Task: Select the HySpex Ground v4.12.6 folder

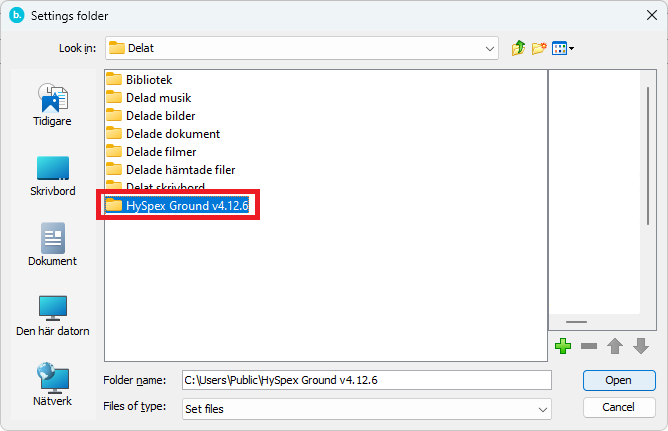Action: point(187,205)
